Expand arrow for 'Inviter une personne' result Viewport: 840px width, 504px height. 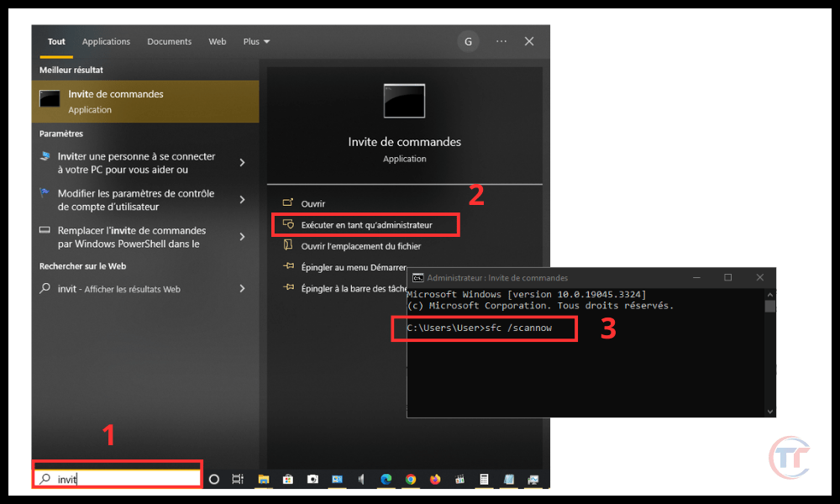(x=243, y=162)
